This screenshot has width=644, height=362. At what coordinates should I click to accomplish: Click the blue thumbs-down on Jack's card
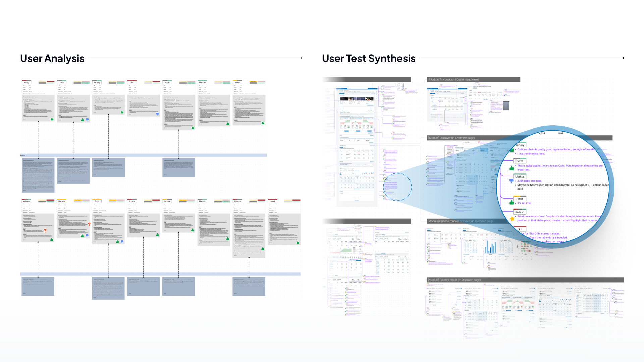87,120
